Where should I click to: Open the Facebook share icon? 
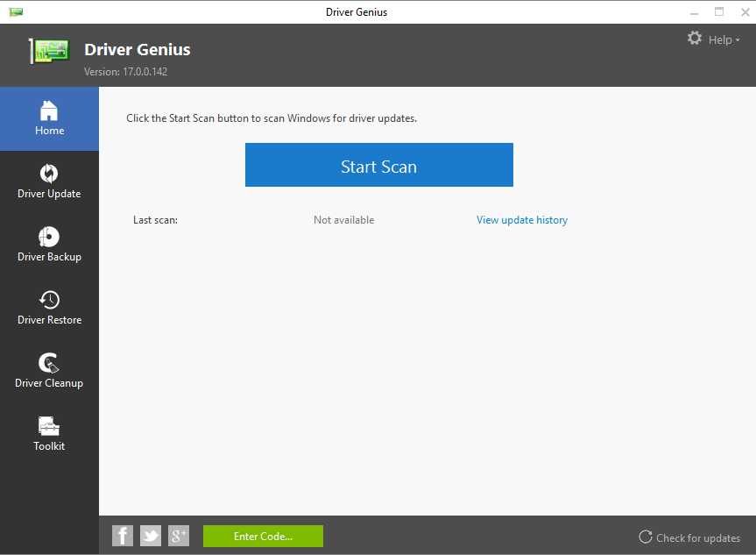point(122,535)
